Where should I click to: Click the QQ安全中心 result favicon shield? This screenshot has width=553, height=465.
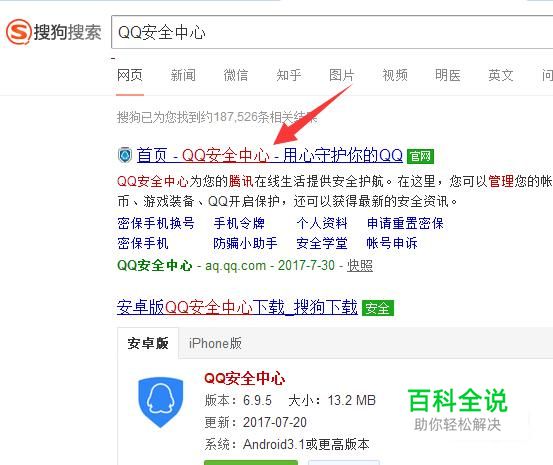(124, 155)
